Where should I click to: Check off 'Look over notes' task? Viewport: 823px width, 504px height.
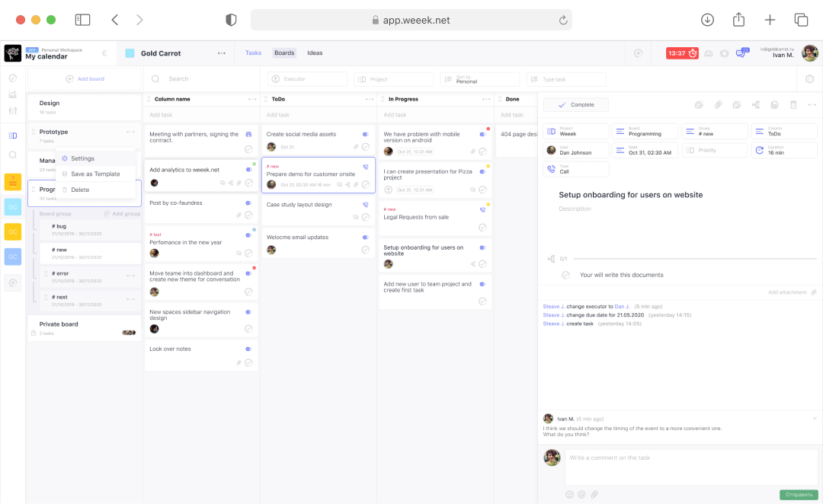point(248,363)
